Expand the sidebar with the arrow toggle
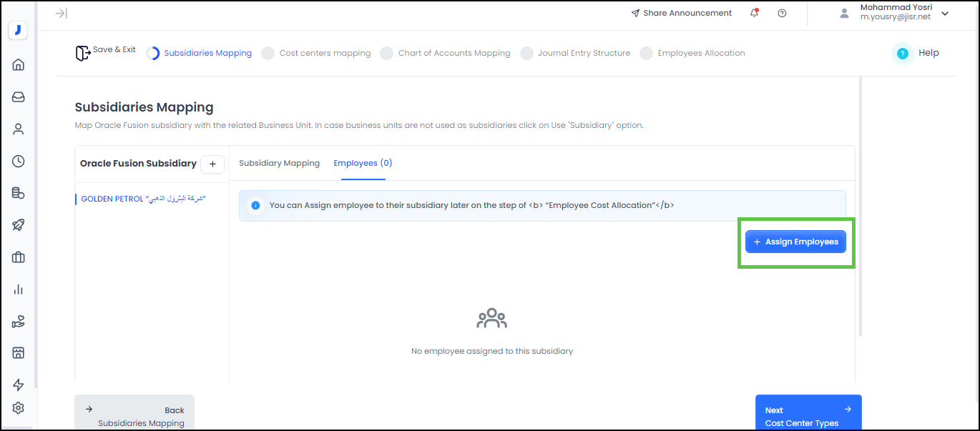 60,13
